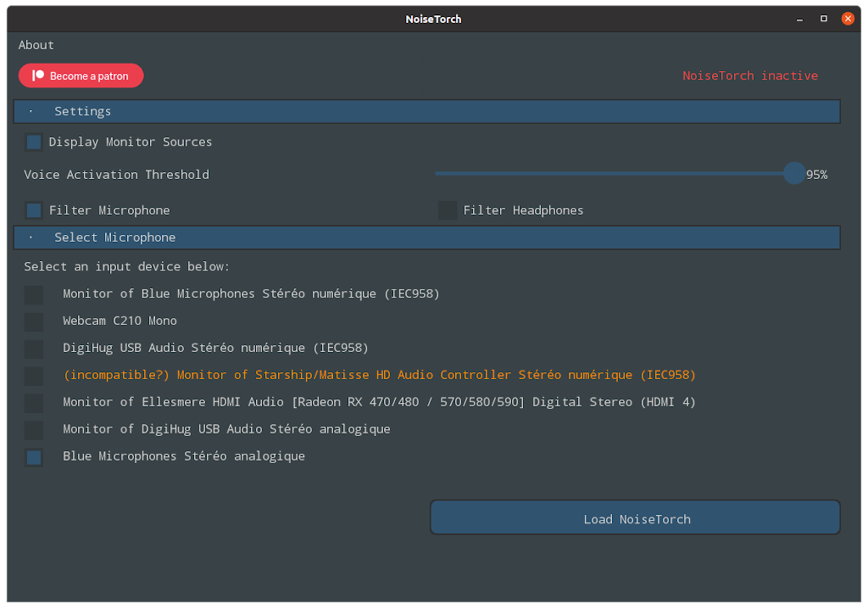Click the Voice Activation Threshold label
The image size is (868, 609).
(x=117, y=175)
